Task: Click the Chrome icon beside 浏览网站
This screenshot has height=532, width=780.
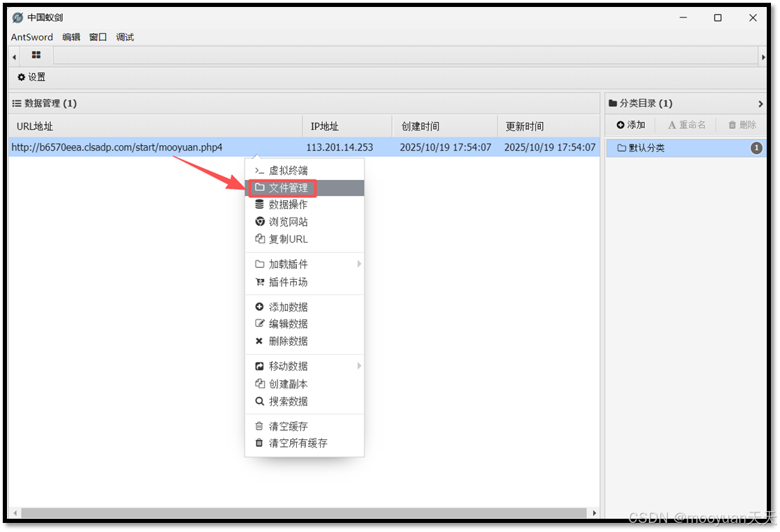Action: point(260,222)
